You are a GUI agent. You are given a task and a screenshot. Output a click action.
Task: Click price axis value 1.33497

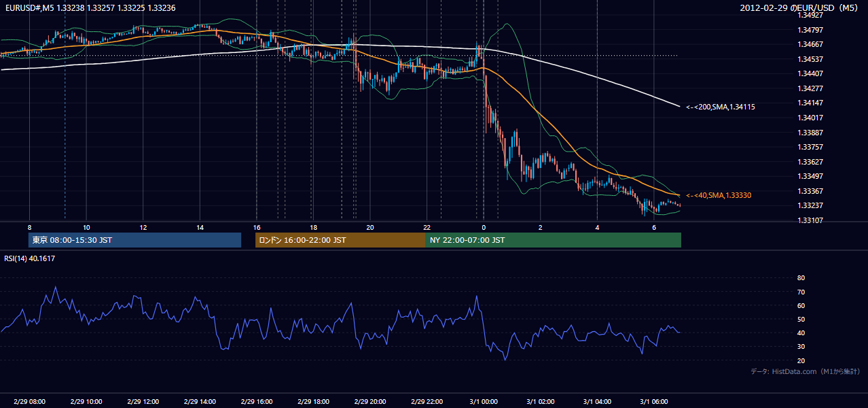(810, 176)
